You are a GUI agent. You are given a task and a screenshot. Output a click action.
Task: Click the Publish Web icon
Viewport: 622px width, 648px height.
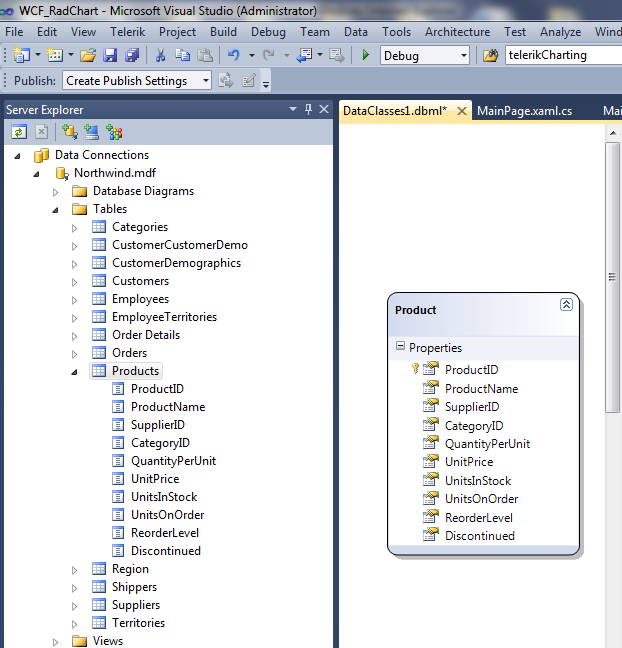[226, 81]
